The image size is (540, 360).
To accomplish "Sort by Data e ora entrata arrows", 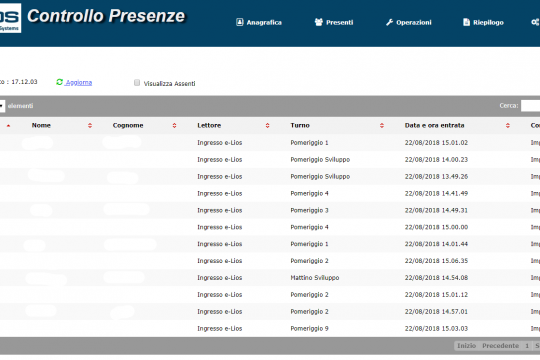I will click(x=508, y=125).
